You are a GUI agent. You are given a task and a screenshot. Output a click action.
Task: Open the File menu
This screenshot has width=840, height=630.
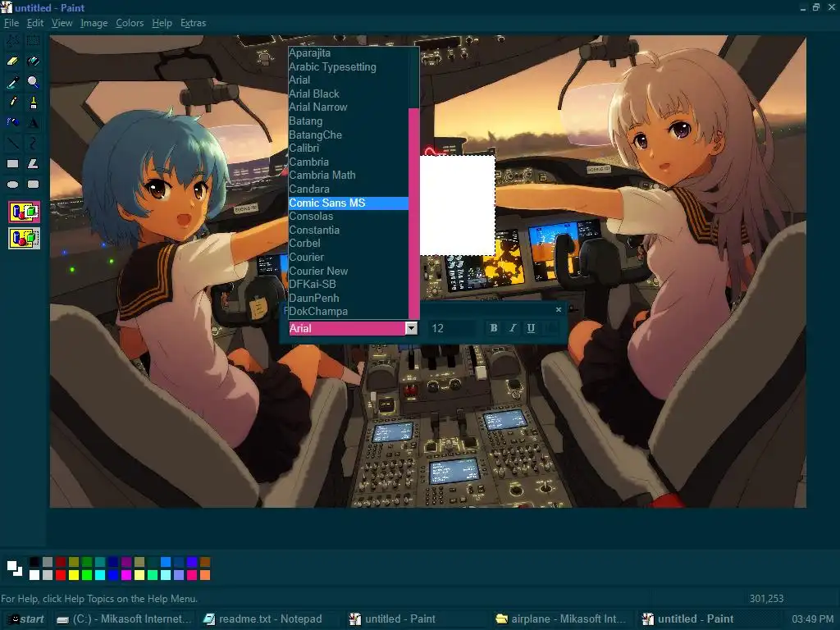[11, 23]
